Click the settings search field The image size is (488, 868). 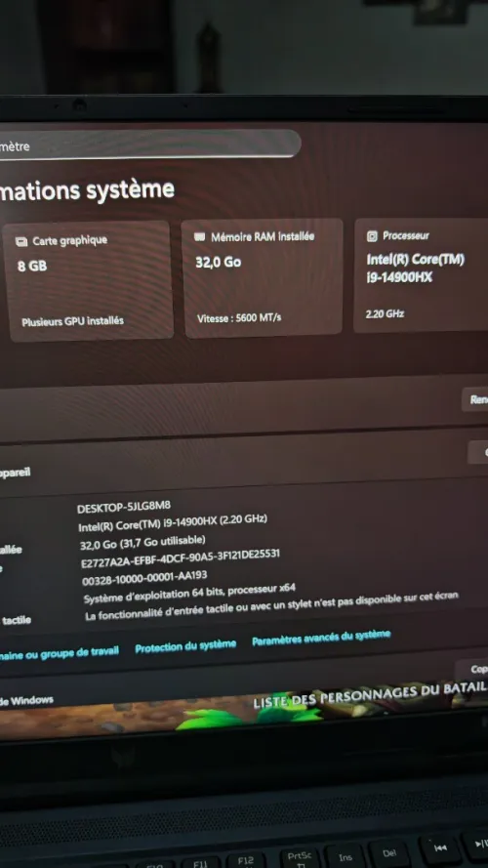click(149, 144)
